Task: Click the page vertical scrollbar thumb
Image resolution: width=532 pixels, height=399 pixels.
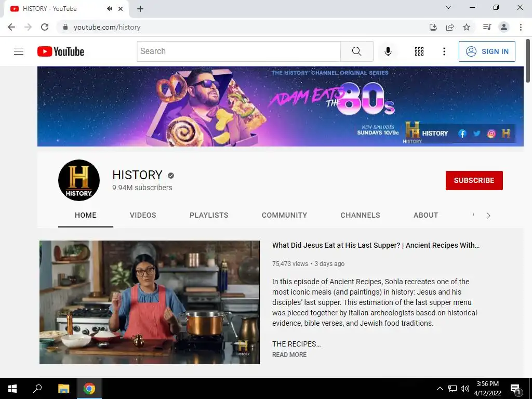Action: pos(528,61)
